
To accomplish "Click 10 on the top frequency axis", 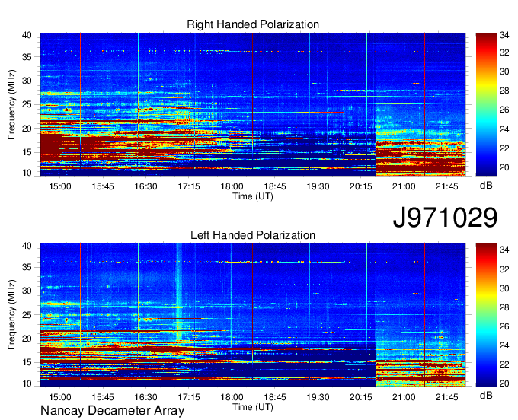I will coord(27,173).
